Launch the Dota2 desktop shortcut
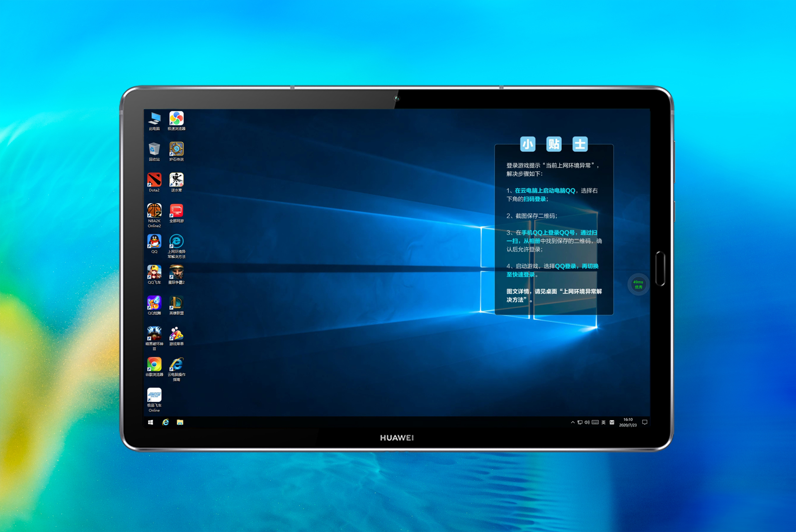 point(154,182)
